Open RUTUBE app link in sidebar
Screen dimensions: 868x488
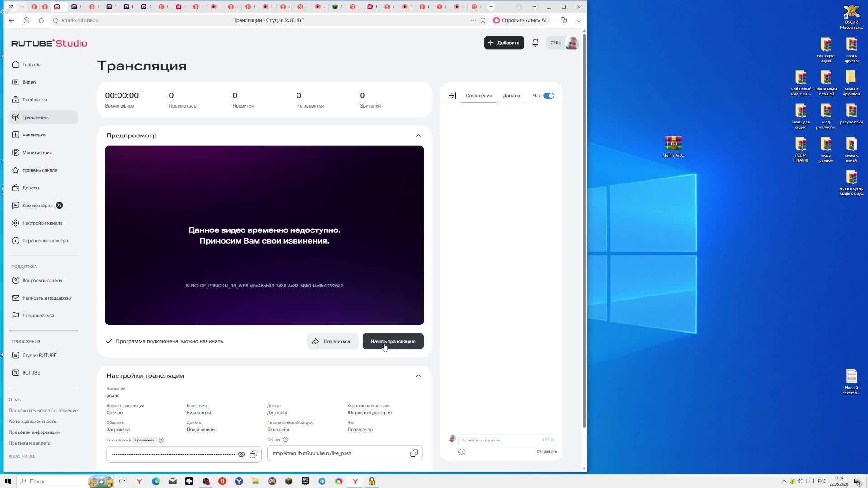31,373
